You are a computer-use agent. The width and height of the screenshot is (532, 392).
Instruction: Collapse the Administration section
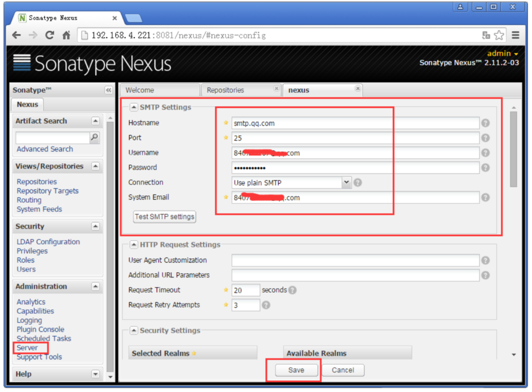pyautogui.click(x=96, y=286)
